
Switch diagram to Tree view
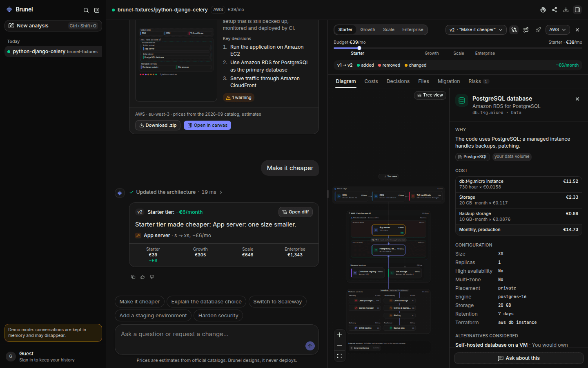tap(430, 95)
